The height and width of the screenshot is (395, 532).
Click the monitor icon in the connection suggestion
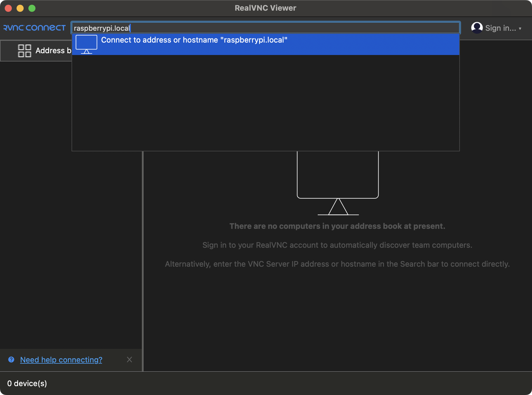pos(86,44)
